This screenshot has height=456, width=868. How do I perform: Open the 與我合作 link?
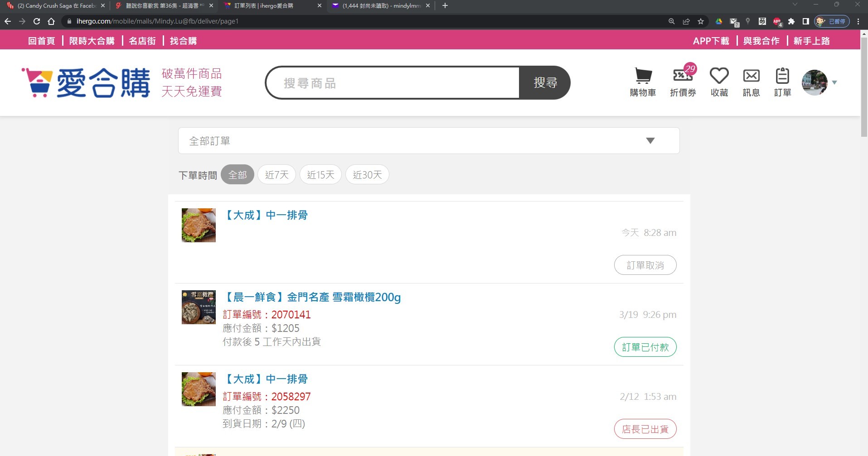click(x=761, y=41)
